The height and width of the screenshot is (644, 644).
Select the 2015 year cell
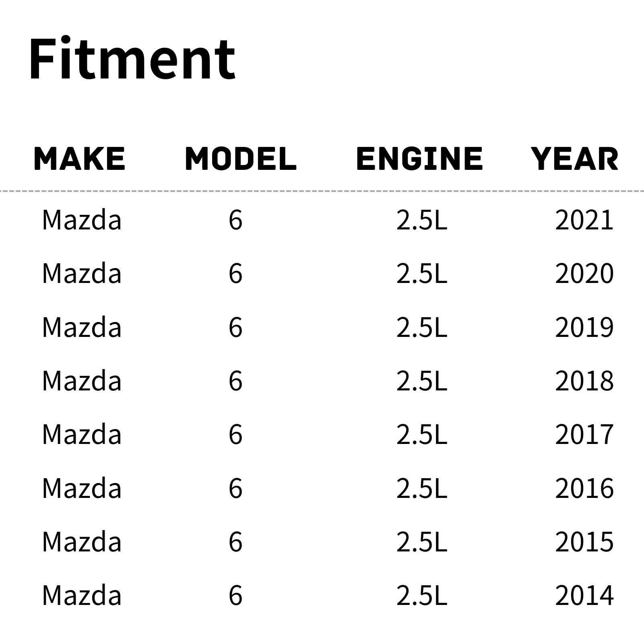pos(584,542)
